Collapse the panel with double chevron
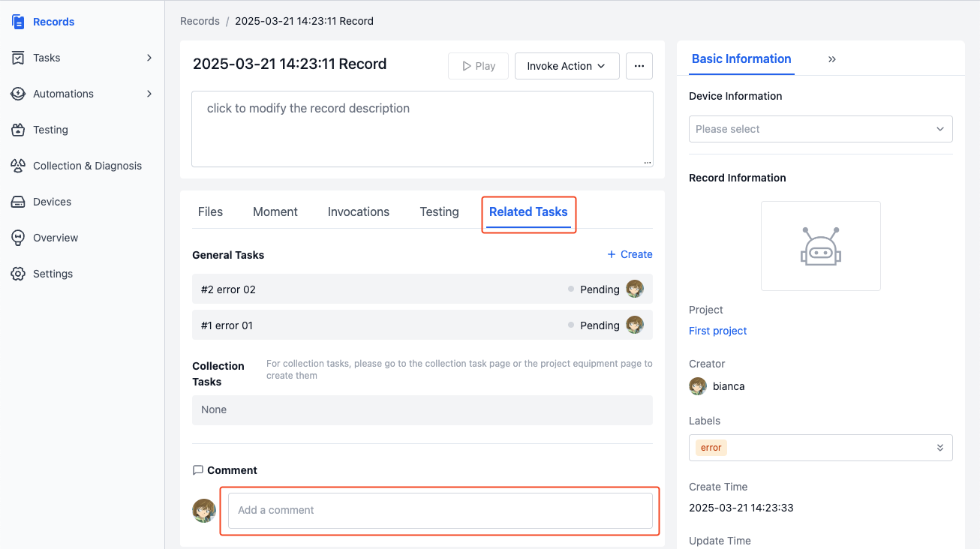This screenshot has height=549, width=980. (x=832, y=59)
